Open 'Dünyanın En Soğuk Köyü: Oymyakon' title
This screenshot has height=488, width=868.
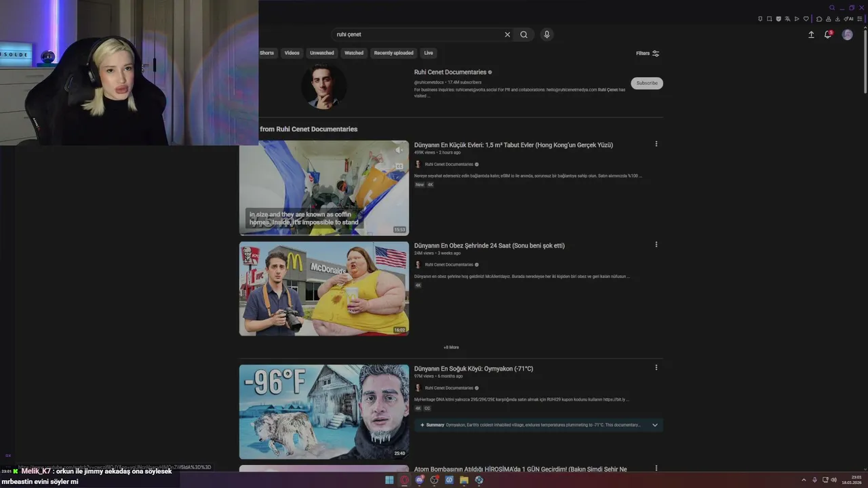(473, 369)
